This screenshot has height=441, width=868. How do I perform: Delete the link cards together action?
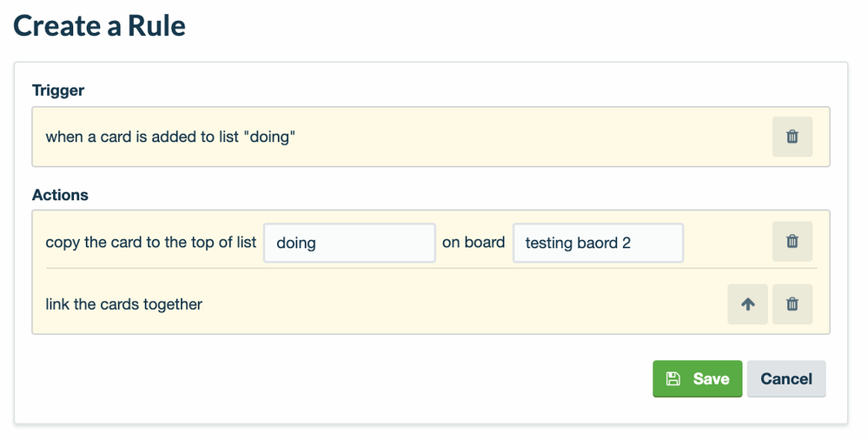coord(792,304)
